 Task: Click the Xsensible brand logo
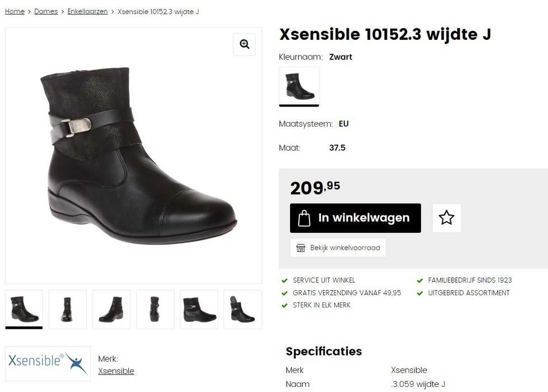pyautogui.click(x=48, y=363)
